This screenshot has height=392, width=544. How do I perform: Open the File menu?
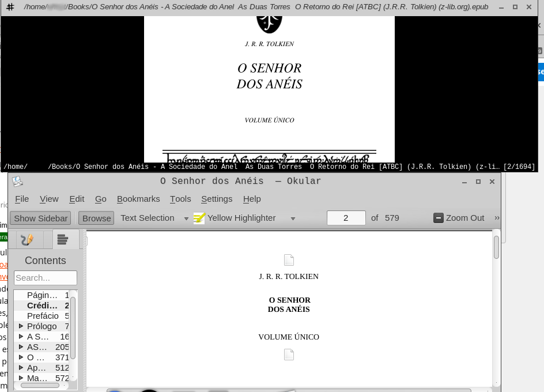coord(22,199)
